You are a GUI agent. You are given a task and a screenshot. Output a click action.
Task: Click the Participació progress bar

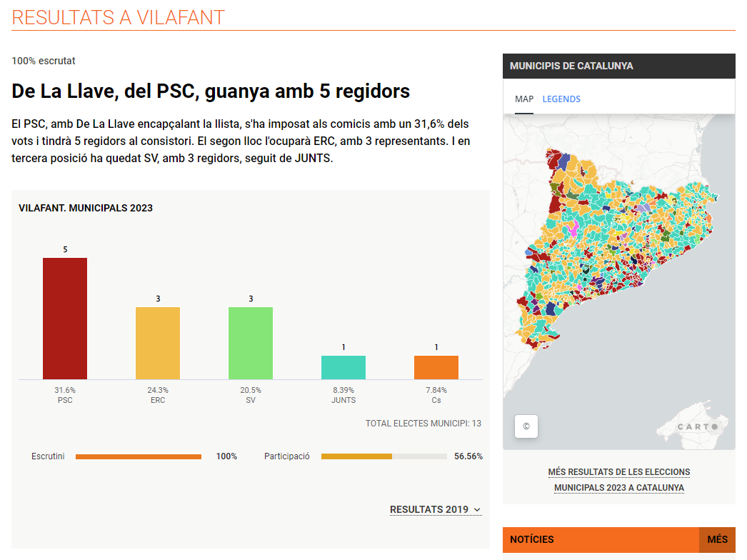(x=384, y=456)
